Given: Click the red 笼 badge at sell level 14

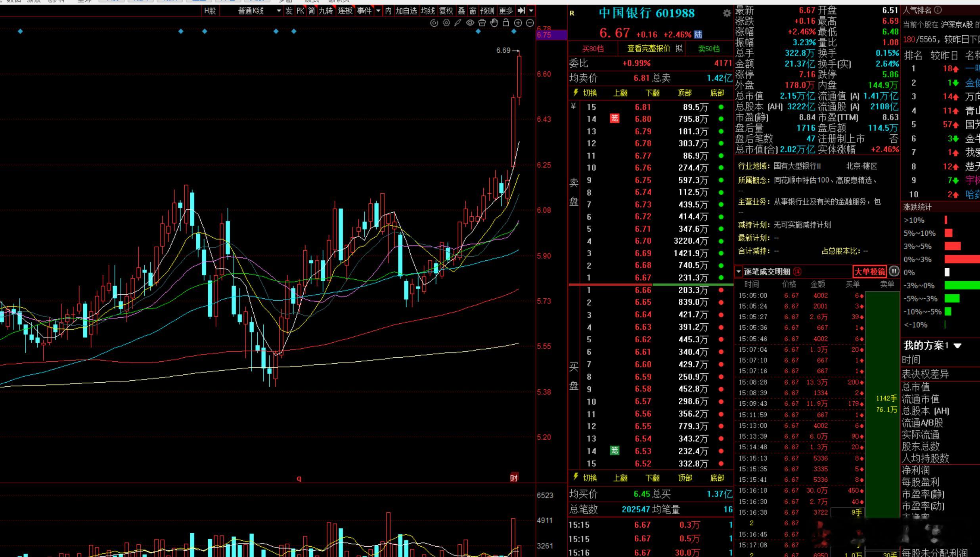Looking at the screenshot, I should click(x=614, y=118).
